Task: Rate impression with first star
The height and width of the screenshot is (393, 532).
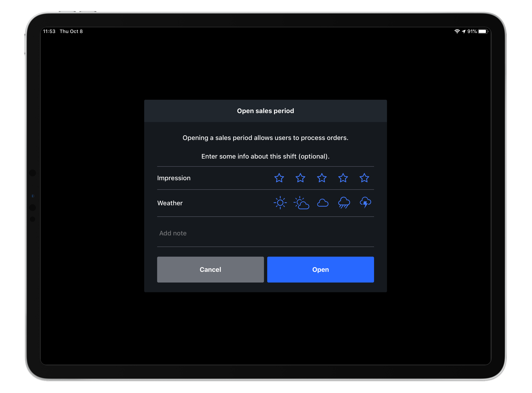Action: (x=279, y=178)
